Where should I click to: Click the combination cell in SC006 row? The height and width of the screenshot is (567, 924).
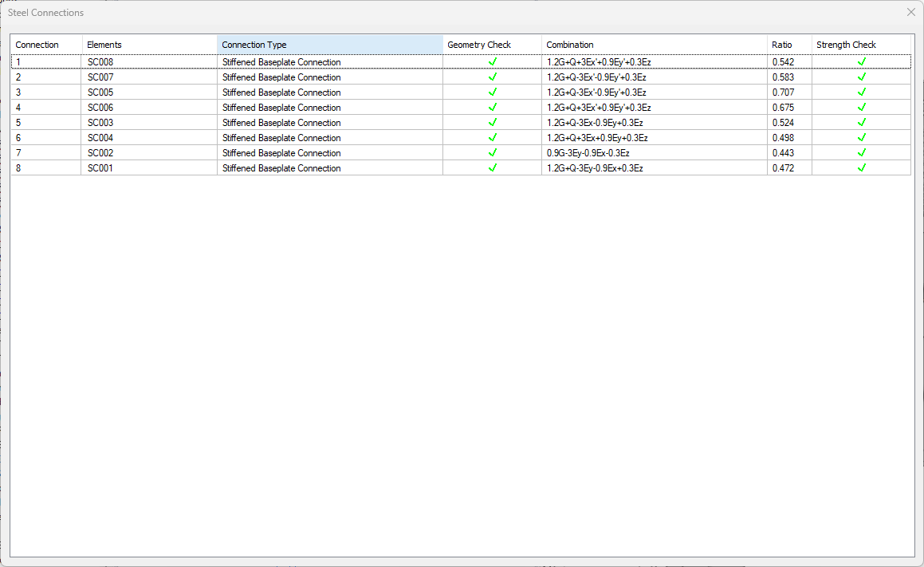(x=654, y=108)
